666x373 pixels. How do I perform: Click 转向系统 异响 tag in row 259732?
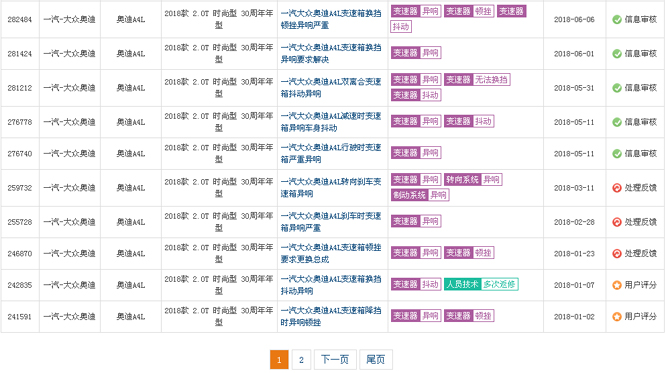tap(473, 180)
